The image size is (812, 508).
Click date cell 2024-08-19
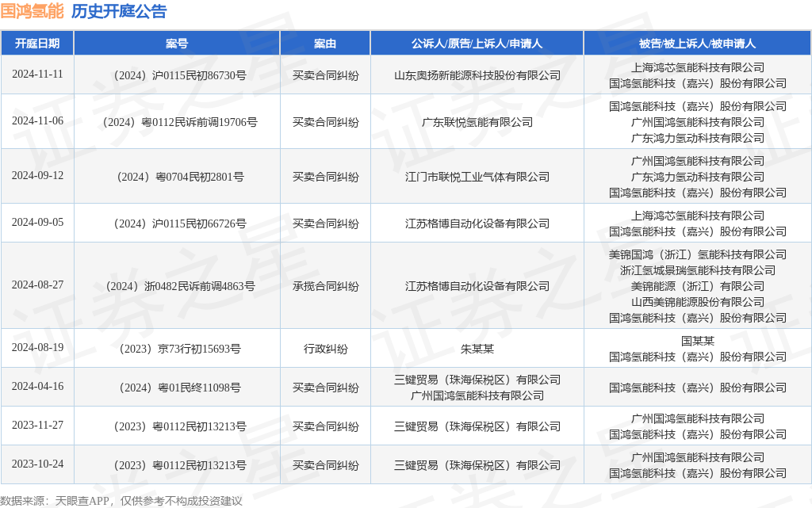coord(37,348)
